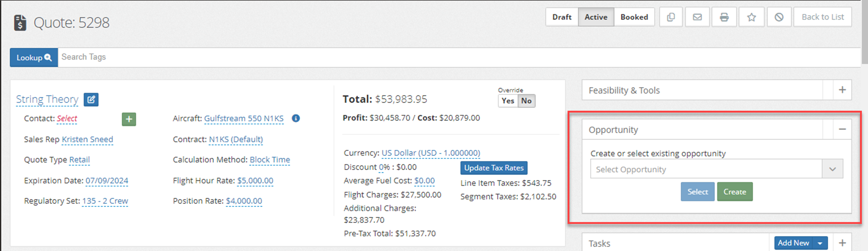This screenshot has height=251, width=868.
Task: Open Add New dropdown arrow in Tasks
Action: click(820, 243)
